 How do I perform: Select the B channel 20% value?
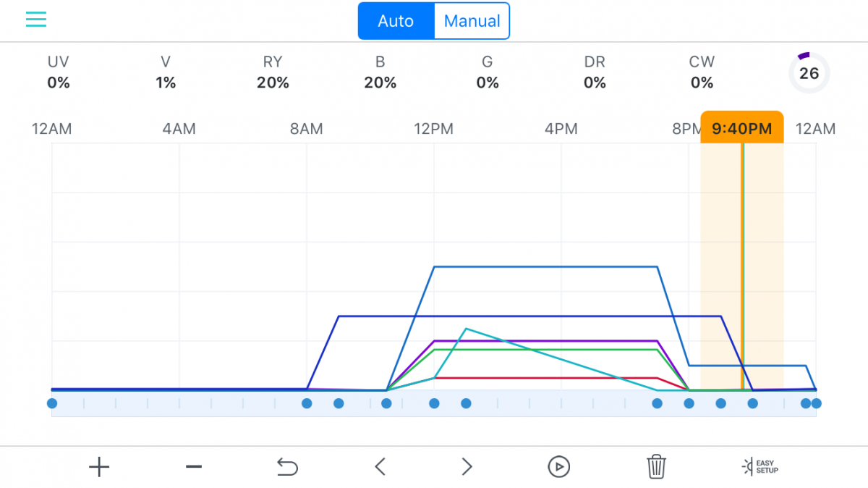click(x=380, y=83)
